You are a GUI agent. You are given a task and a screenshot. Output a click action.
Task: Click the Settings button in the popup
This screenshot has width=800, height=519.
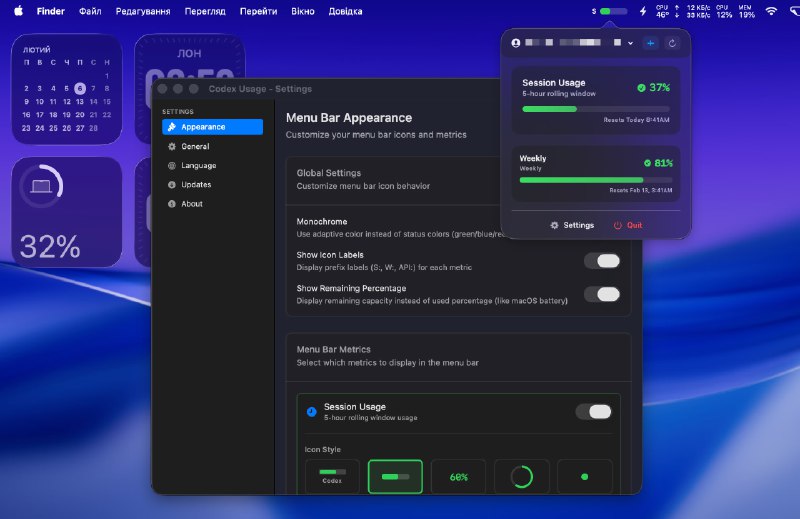point(572,225)
